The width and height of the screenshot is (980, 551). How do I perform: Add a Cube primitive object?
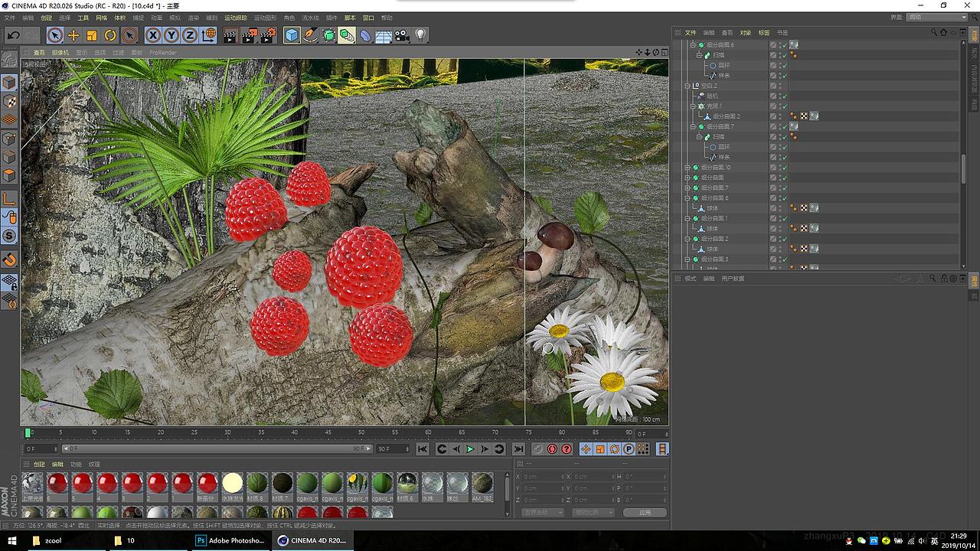coord(292,35)
